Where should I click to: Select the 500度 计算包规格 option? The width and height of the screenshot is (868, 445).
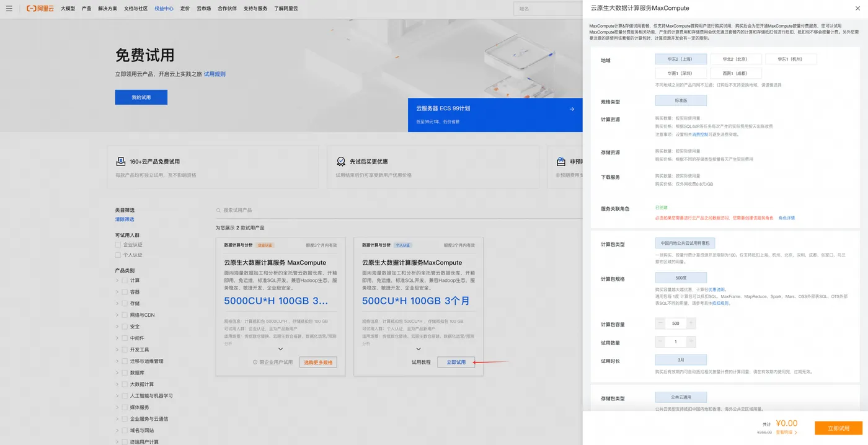(x=681, y=278)
